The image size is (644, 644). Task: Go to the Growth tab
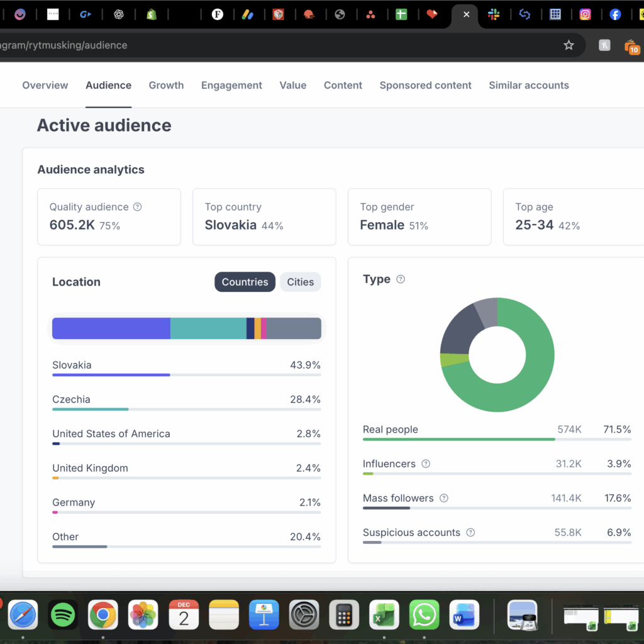166,86
